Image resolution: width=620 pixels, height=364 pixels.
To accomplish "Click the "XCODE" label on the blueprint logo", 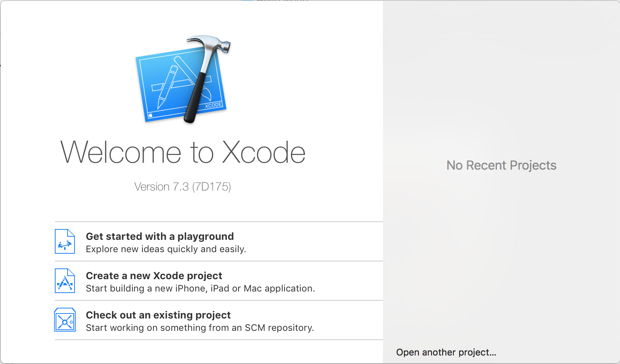I will (x=213, y=105).
